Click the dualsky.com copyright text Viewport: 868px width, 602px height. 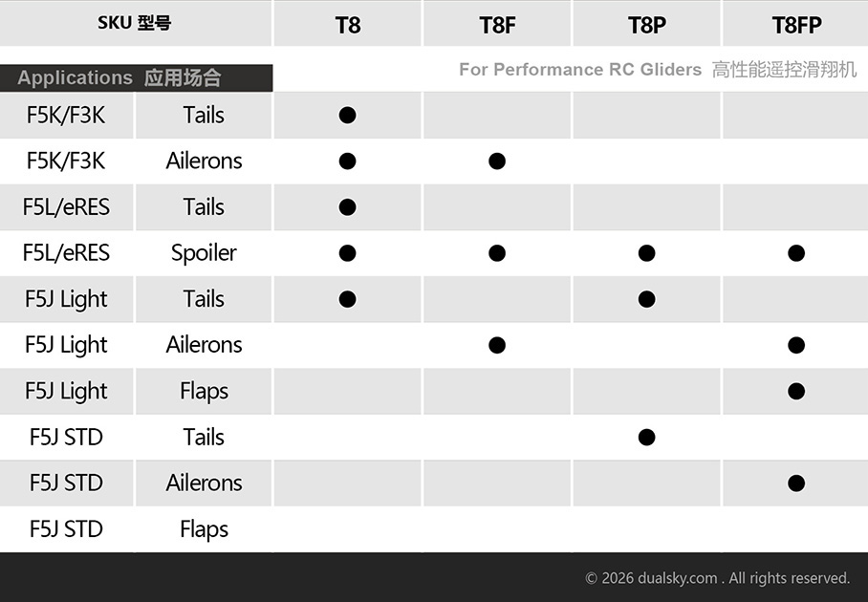tap(717, 578)
